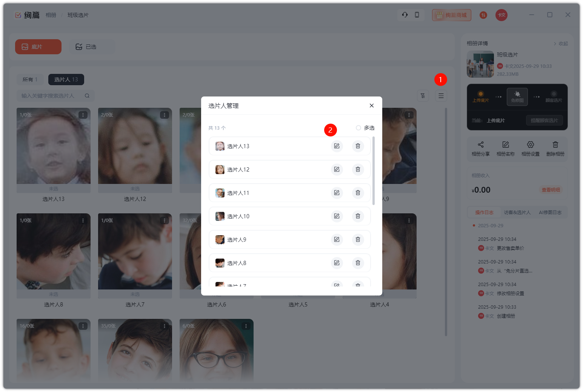The width and height of the screenshot is (583, 392).
Task: Click the 查看明细 link
Action: 551,190
